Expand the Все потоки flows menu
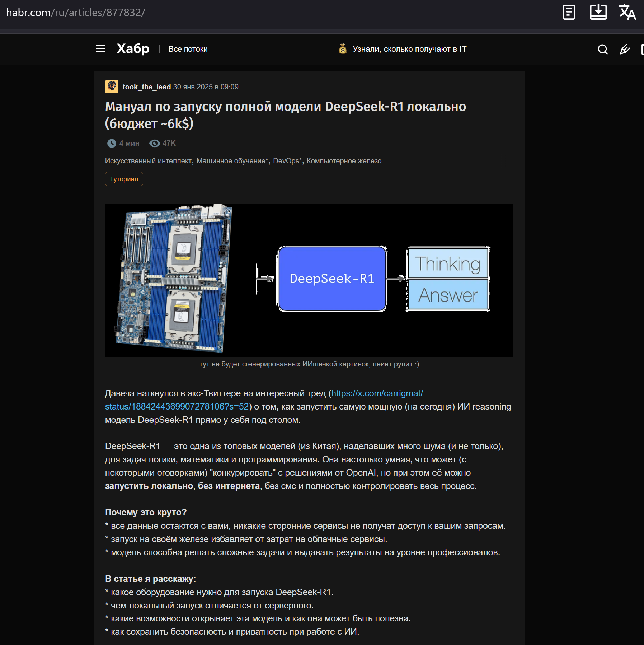This screenshot has height=645, width=644. click(188, 49)
